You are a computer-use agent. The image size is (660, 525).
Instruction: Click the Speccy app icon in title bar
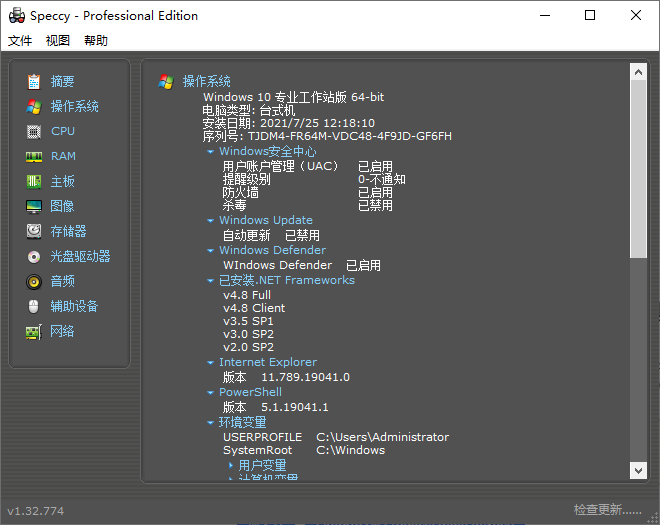pos(17,16)
